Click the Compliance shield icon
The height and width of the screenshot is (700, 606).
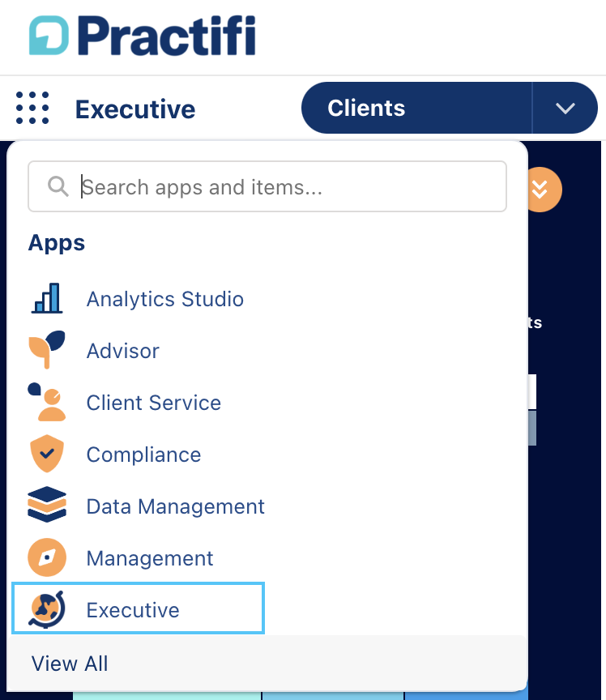pyautogui.click(x=47, y=454)
